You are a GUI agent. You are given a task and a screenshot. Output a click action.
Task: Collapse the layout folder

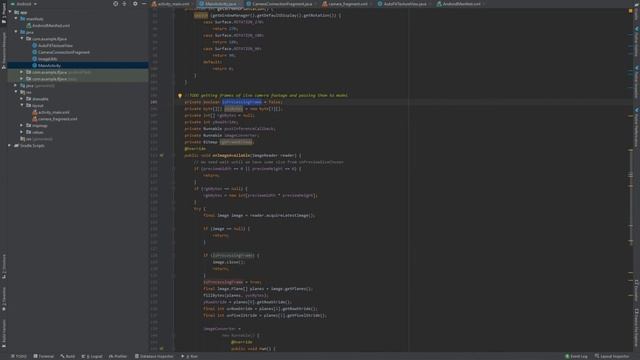[x=22, y=105]
